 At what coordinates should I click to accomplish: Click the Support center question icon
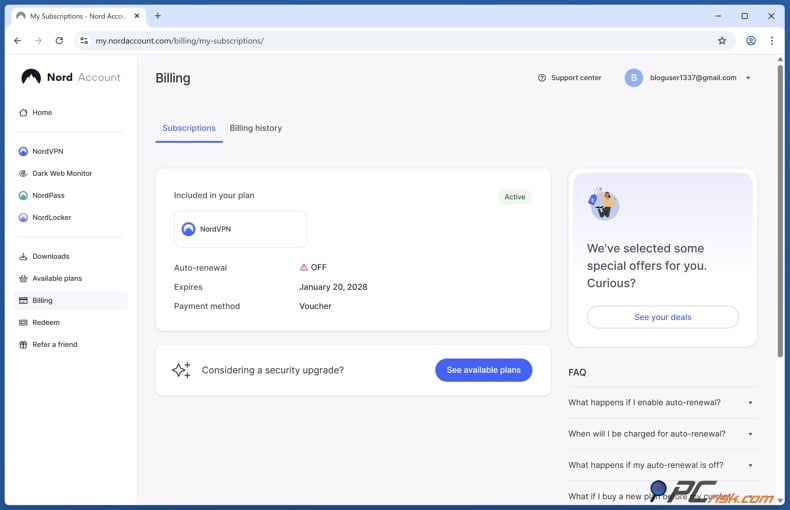tap(542, 78)
